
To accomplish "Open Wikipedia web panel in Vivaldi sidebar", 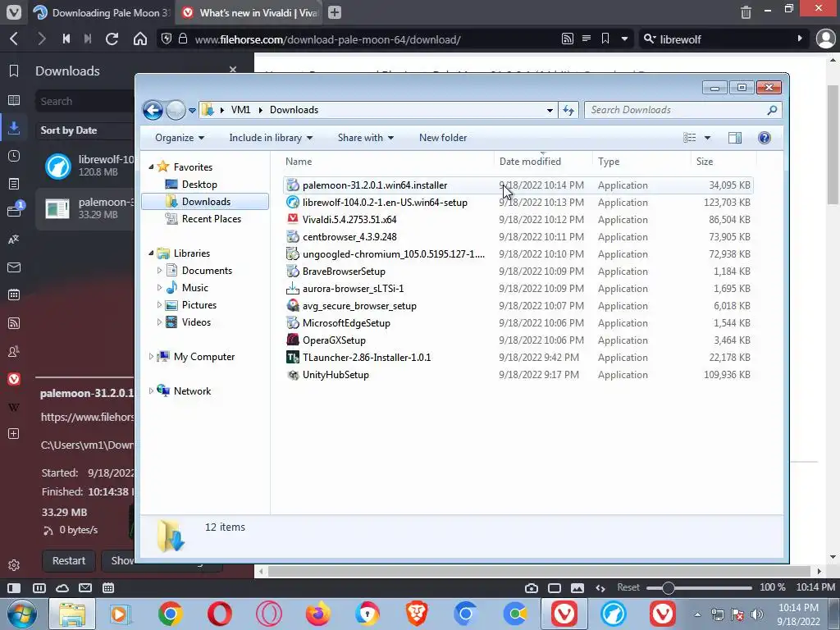I will 14,407.
